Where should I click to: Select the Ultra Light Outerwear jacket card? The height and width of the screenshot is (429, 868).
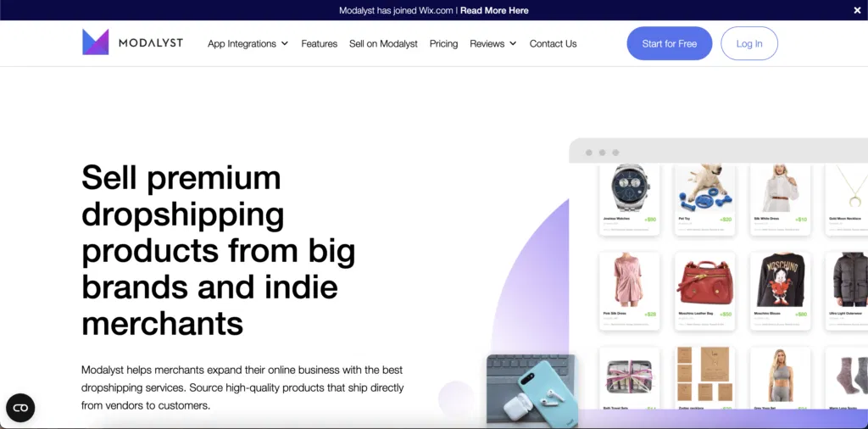[x=847, y=291]
